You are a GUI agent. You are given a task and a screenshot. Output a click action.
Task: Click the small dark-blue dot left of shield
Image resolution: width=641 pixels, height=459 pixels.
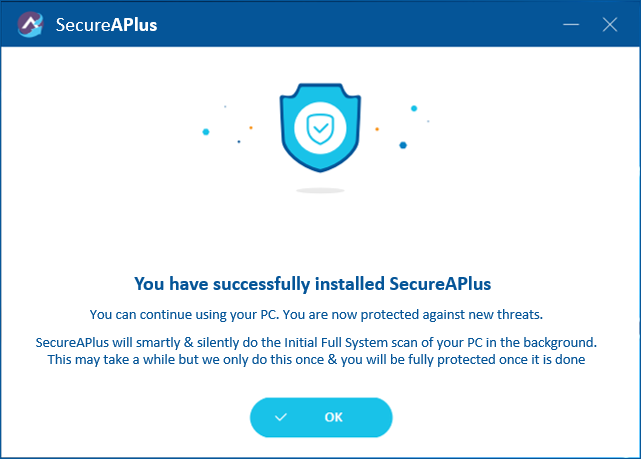(x=238, y=142)
